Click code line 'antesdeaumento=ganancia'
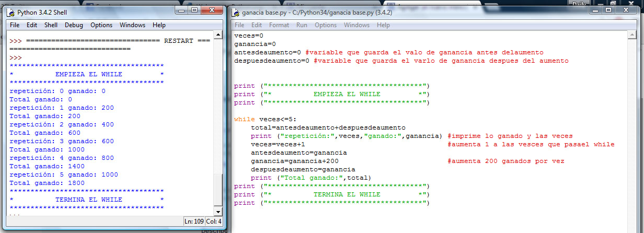 tap(299, 153)
